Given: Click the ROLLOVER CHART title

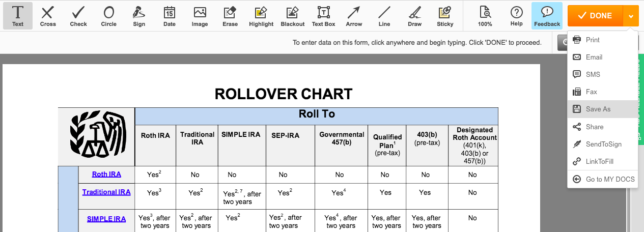Looking at the screenshot, I should (x=284, y=94).
